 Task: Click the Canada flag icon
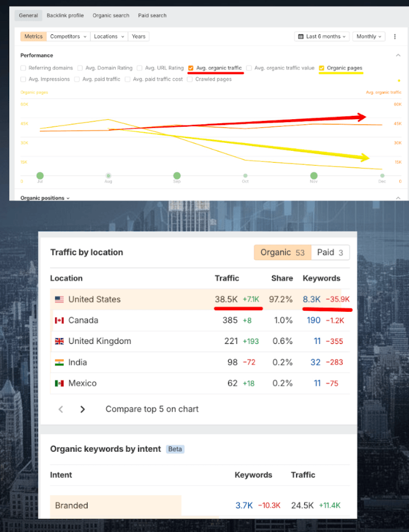tap(60, 320)
